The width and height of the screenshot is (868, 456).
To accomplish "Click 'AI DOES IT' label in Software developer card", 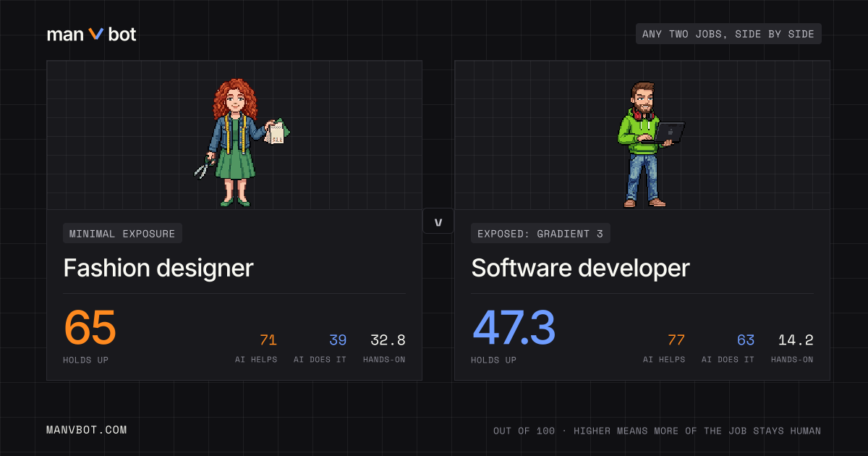I will pos(728,360).
